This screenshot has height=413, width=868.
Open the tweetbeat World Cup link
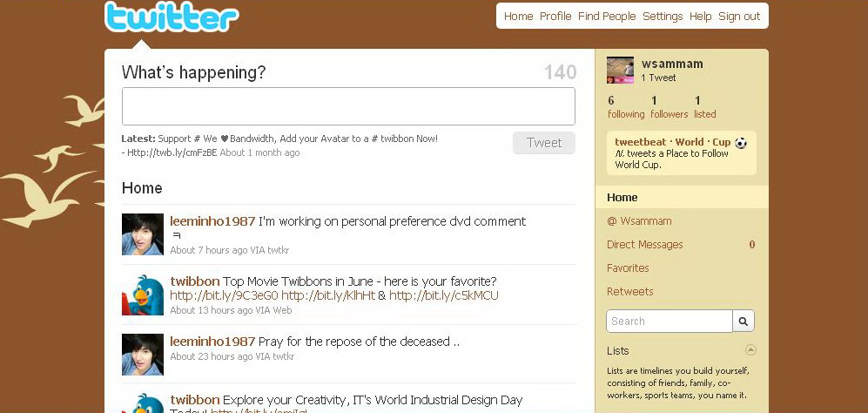(673, 142)
